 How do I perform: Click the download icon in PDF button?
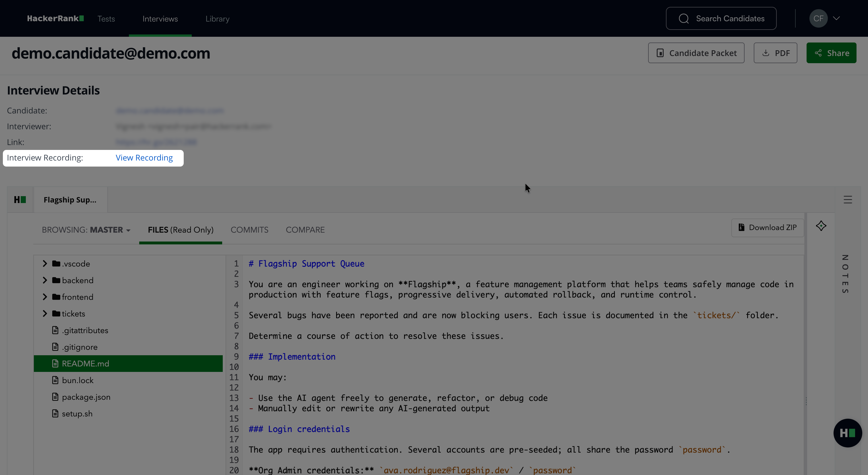(766, 53)
